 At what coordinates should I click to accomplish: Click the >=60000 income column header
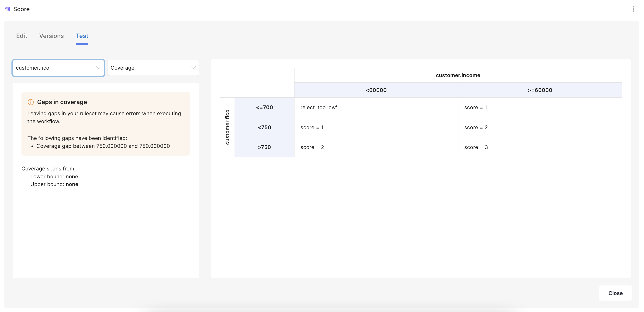click(x=540, y=90)
